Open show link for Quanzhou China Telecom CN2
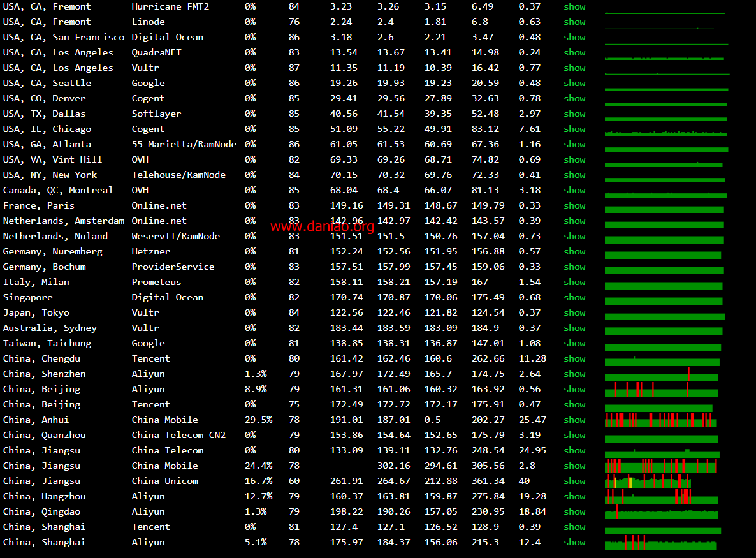 tap(574, 436)
